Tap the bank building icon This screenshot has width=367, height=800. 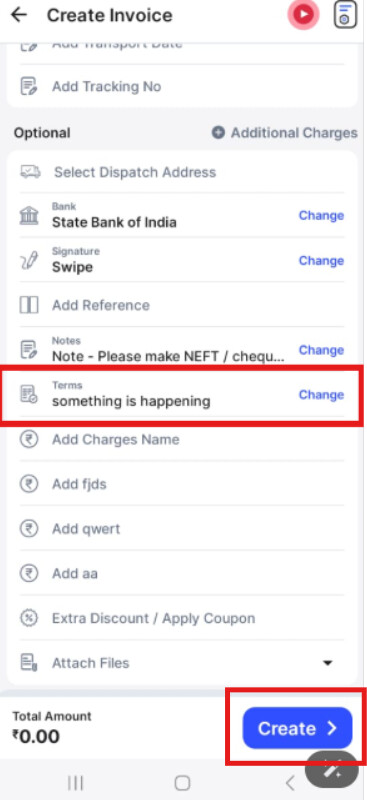click(x=29, y=216)
